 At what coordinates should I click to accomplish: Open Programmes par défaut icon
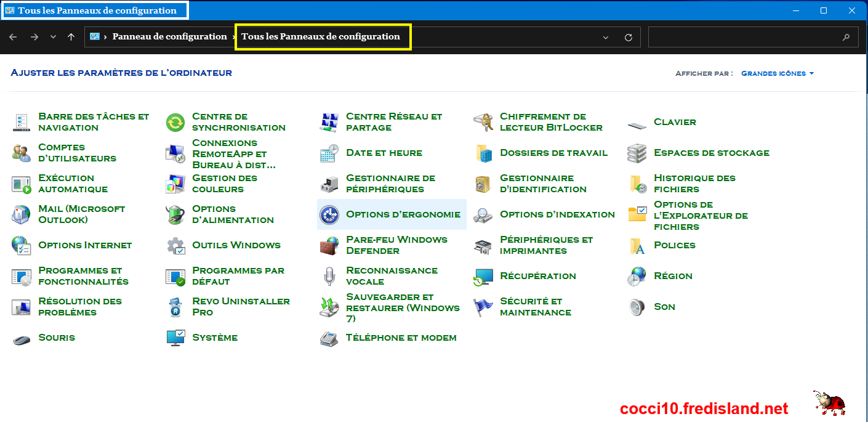tap(175, 276)
